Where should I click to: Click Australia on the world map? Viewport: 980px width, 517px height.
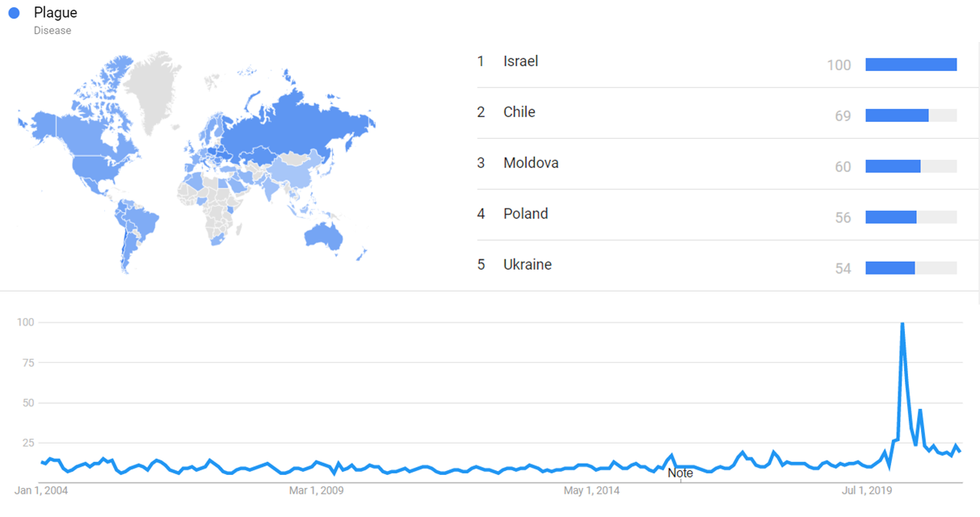click(326, 234)
